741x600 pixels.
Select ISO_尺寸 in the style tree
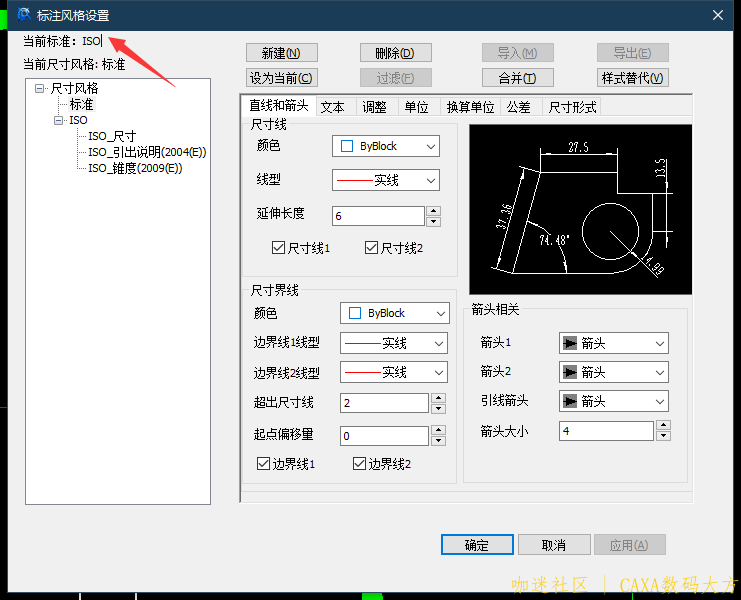[112, 136]
